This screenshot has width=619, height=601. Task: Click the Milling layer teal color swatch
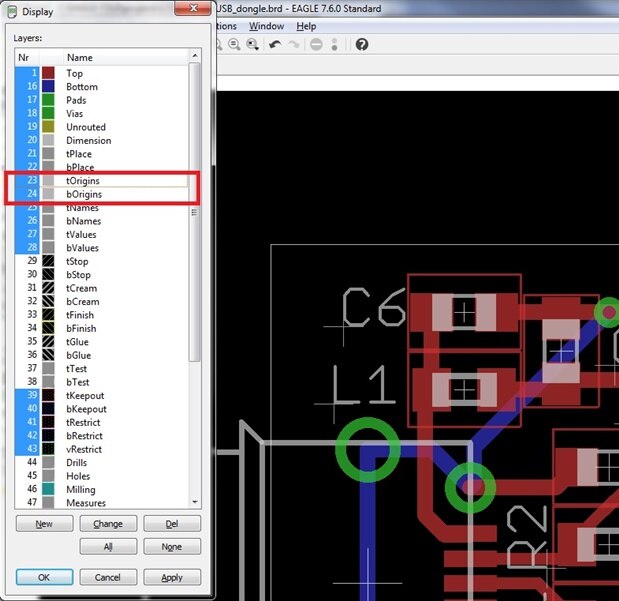[48, 489]
